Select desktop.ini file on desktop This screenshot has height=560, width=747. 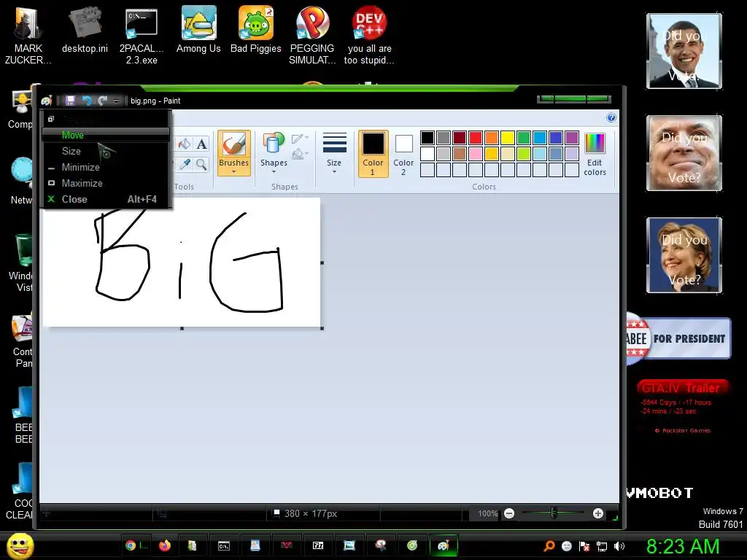pos(85,29)
